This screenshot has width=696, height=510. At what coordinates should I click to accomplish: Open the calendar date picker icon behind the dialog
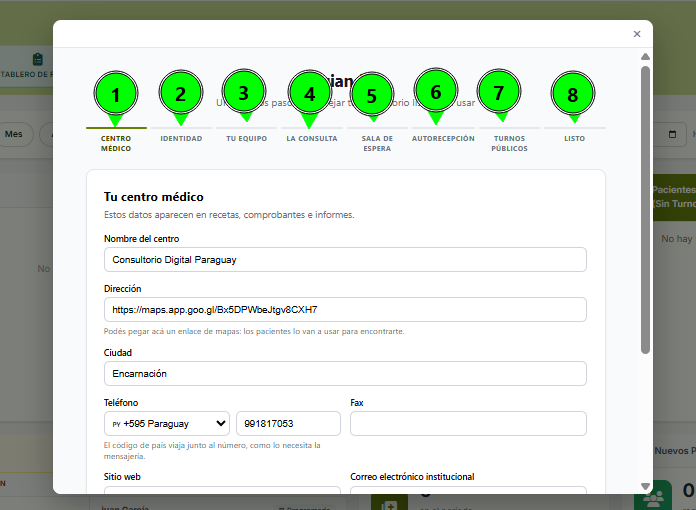tap(672, 134)
